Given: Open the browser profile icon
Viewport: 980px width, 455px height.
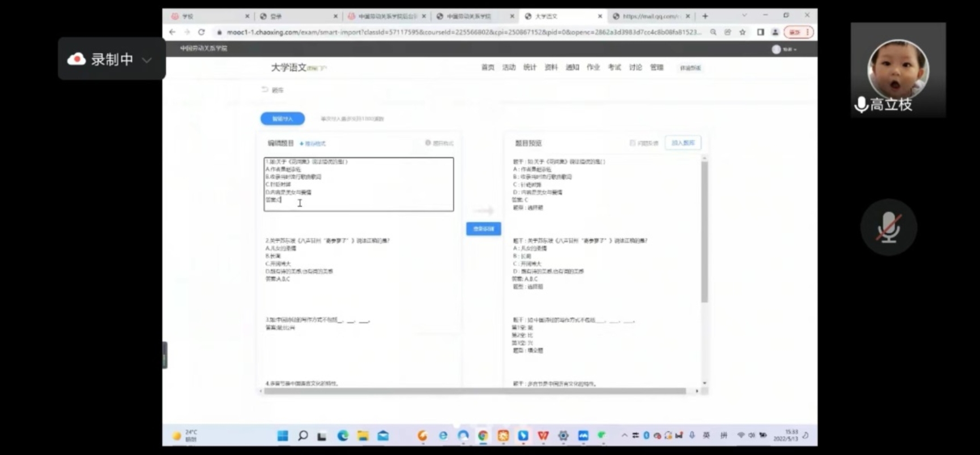Looking at the screenshot, I should 776,32.
